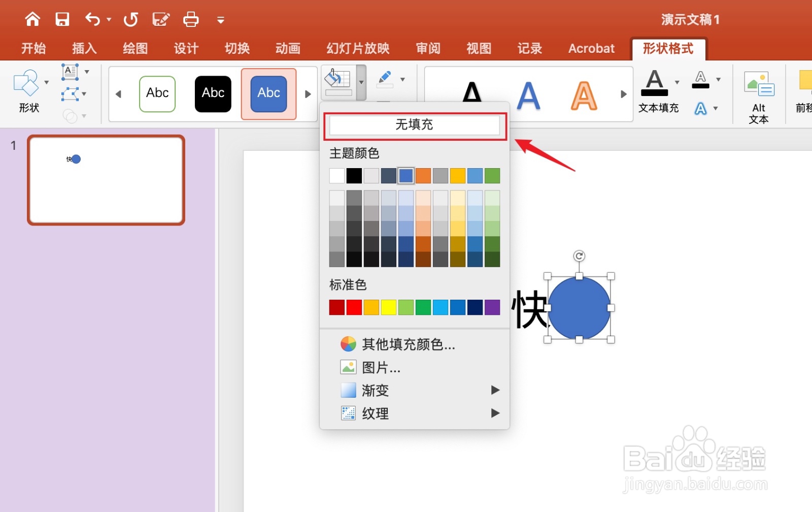Pick the green theme color swatch
Image resolution: width=812 pixels, height=512 pixels.
tap(492, 176)
